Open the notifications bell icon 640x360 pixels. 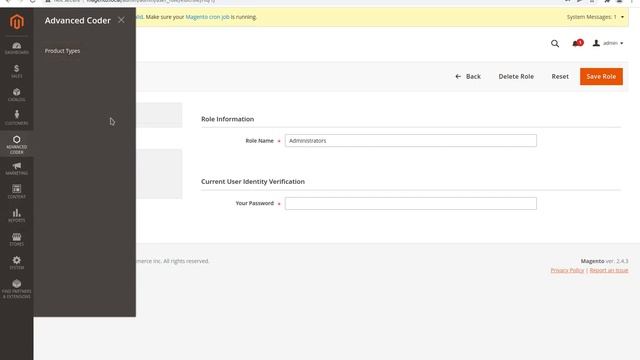577,43
